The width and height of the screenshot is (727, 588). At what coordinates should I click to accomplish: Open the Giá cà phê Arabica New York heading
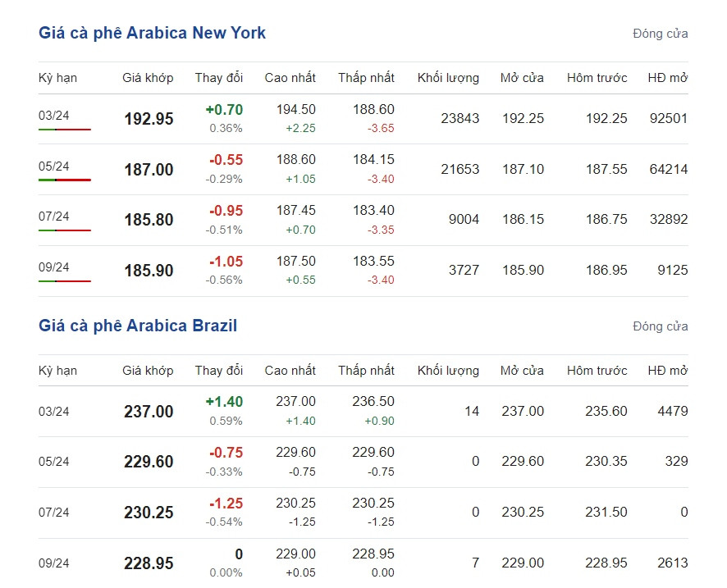click(152, 33)
